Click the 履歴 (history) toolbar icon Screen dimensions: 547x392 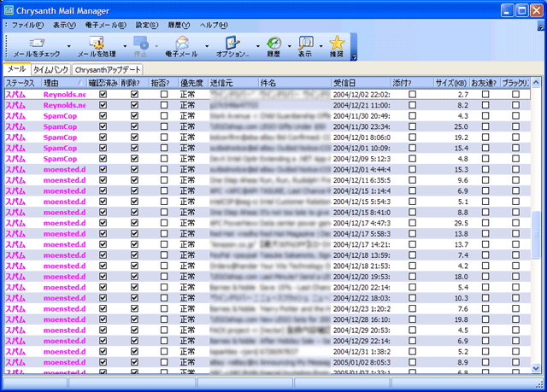(x=273, y=43)
